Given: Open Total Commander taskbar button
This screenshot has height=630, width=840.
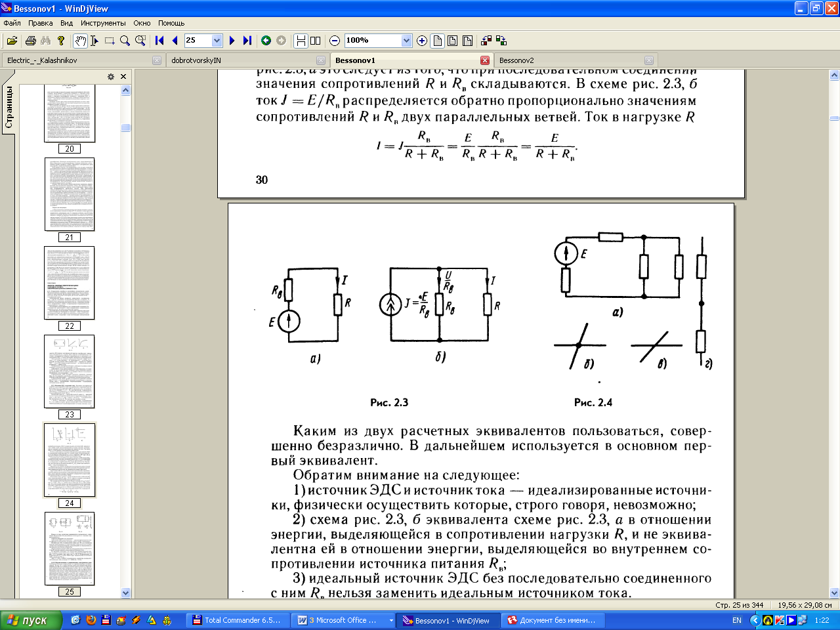Looking at the screenshot, I should coord(238,620).
